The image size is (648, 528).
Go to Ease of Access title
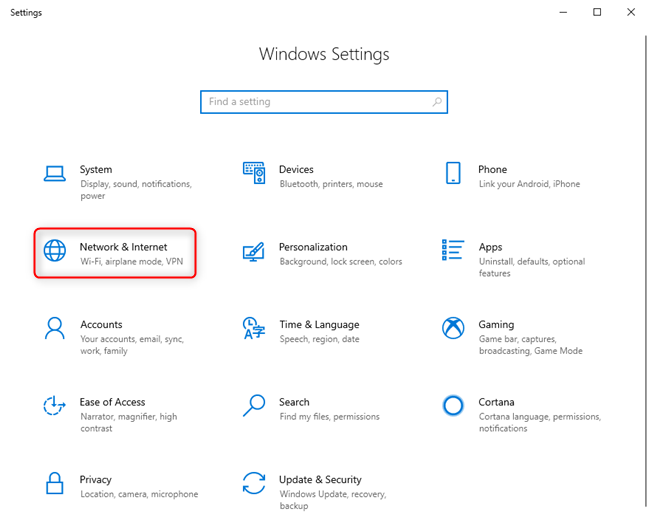click(112, 402)
